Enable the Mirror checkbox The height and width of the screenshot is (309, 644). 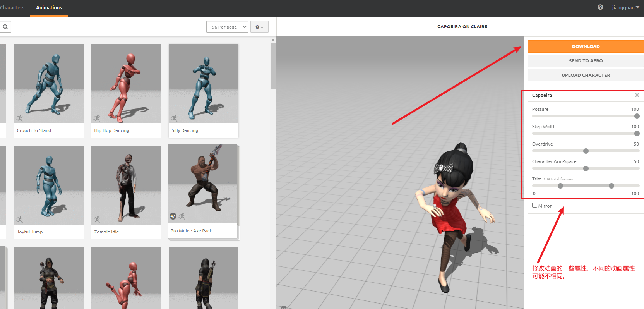point(534,205)
